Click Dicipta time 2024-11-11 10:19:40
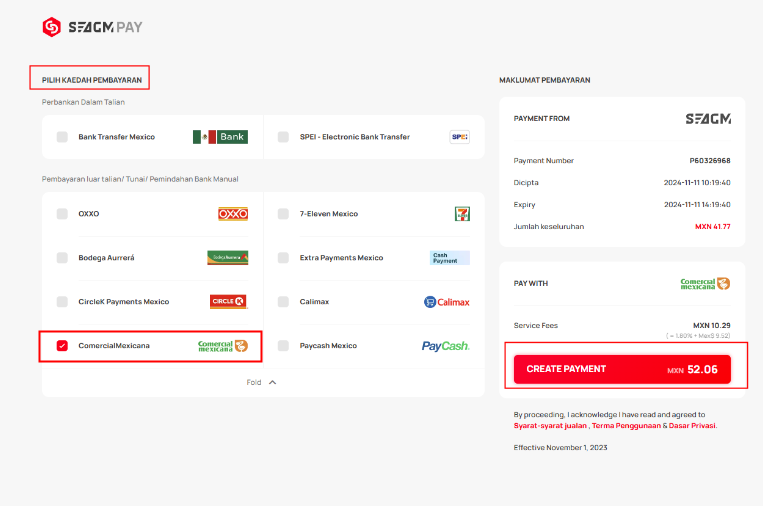This screenshot has width=763, height=506. point(697,182)
